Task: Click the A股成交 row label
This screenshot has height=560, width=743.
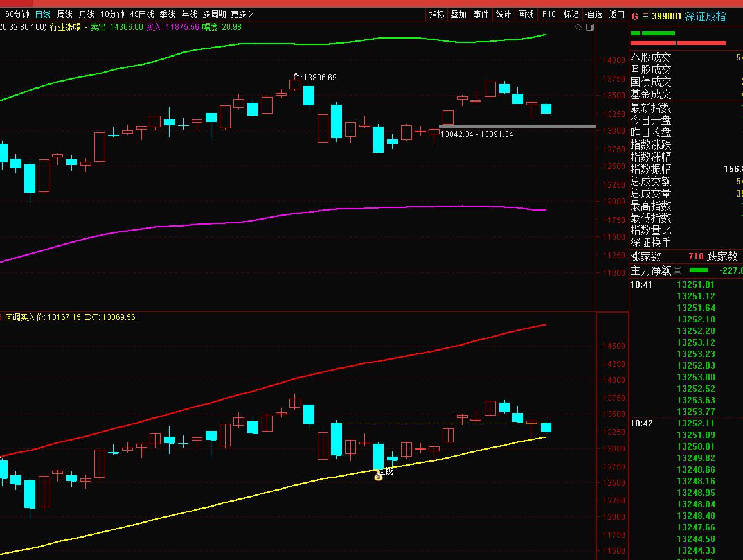Action: (650, 58)
